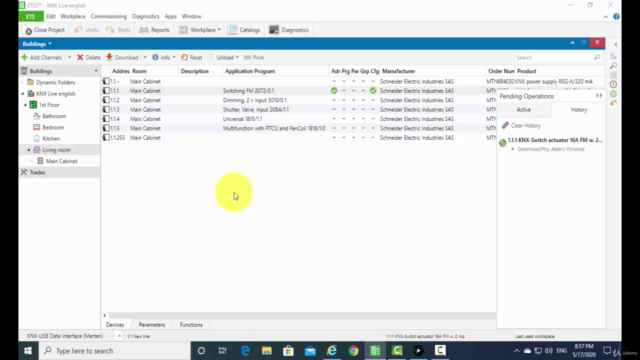Expand the Download options dropdown arrow
Screen dimensions: 640x360
[x=145, y=58]
